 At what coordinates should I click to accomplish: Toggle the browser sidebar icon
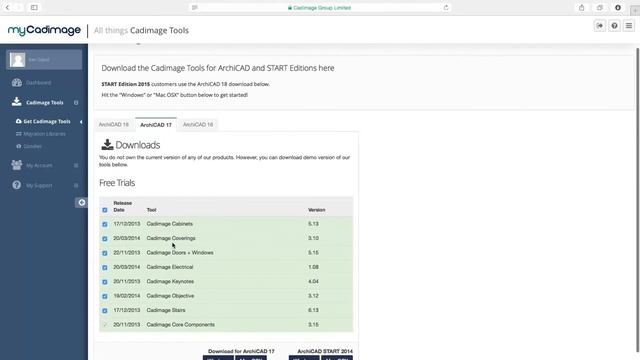click(x=34, y=7)
